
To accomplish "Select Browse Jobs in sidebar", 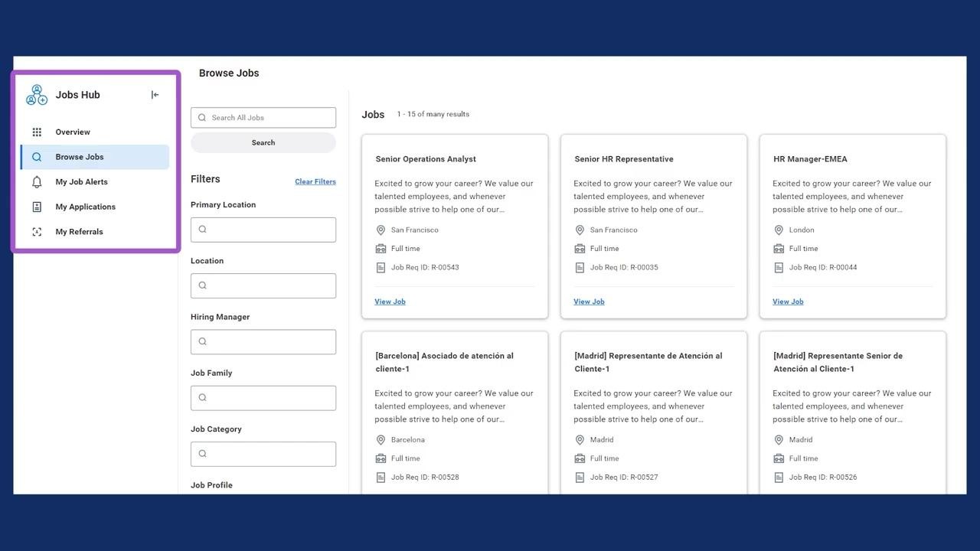I will point(95,157).
